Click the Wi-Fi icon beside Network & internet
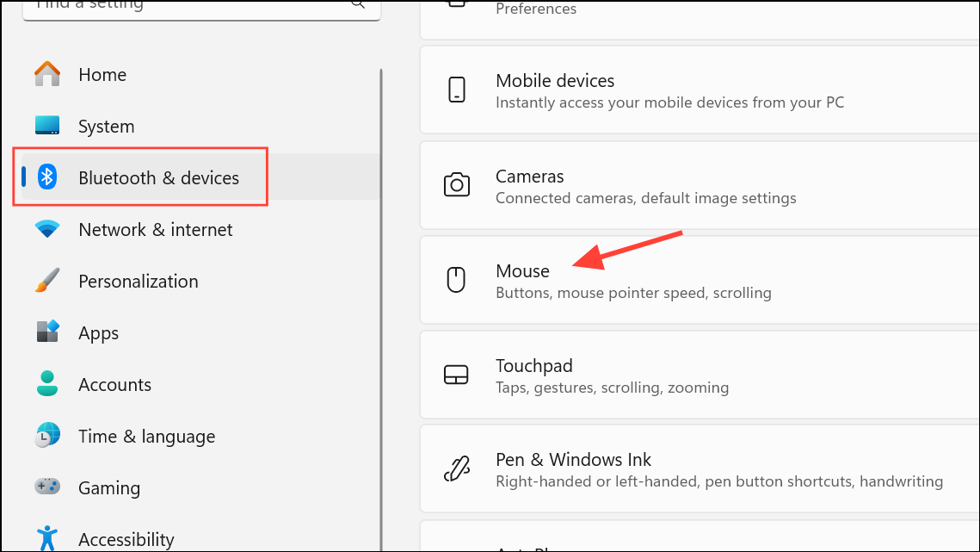 coord(46,229)
